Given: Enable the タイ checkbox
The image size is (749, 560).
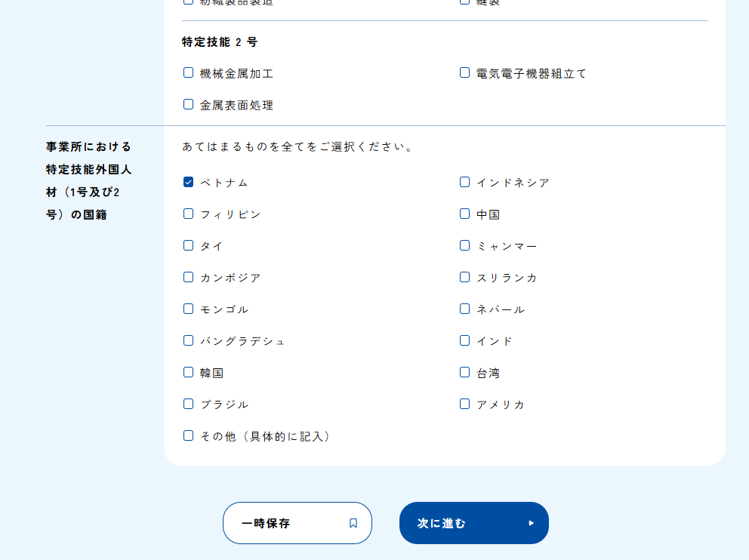Looking at the screenshot, I should (189, 245).
